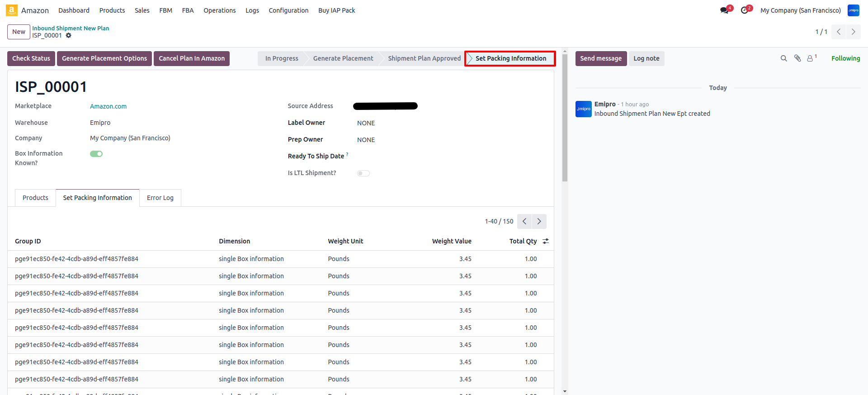Open the FBA menu dropdown
868x395 pixels.
point(188,10)
